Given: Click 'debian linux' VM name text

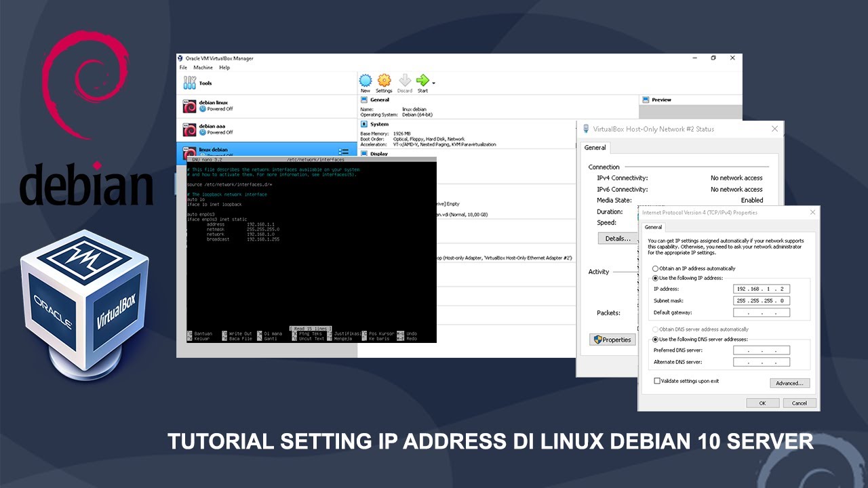Looking at the screenshot, I should point(214,102).
